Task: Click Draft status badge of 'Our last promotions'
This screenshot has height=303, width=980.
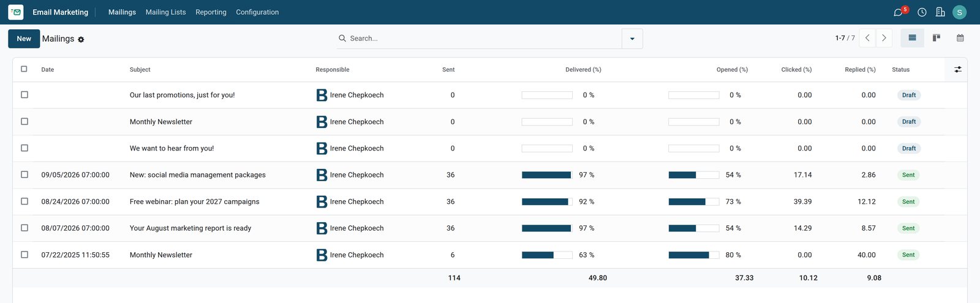Action: 909,95
